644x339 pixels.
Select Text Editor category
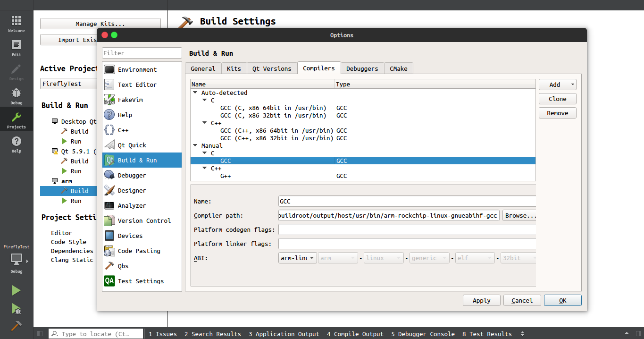click(142, 85)
